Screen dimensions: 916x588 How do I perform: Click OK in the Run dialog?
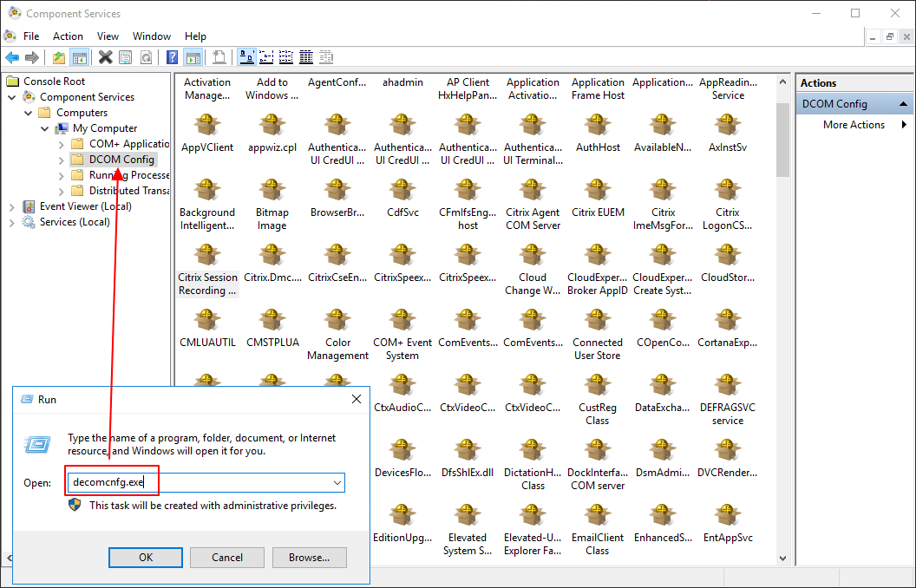[146, 558]
